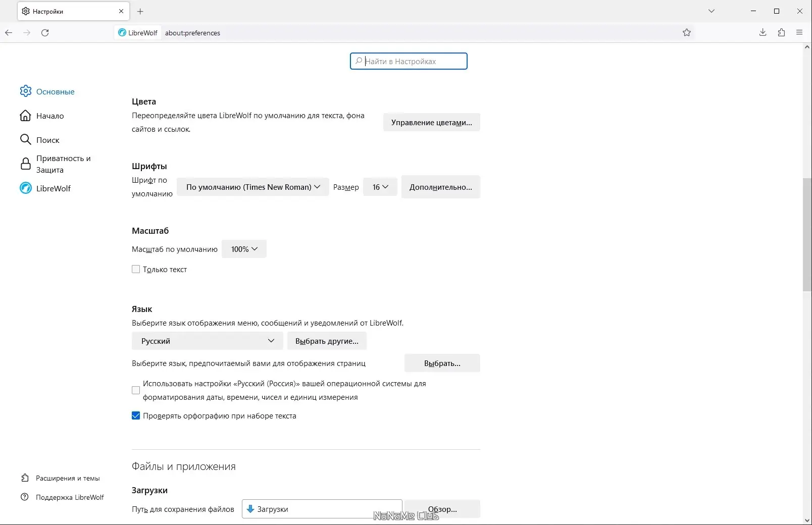The height and width of the screenshot is (525, 812).
Task: Click the back navigation arrow
Action: 9,33
